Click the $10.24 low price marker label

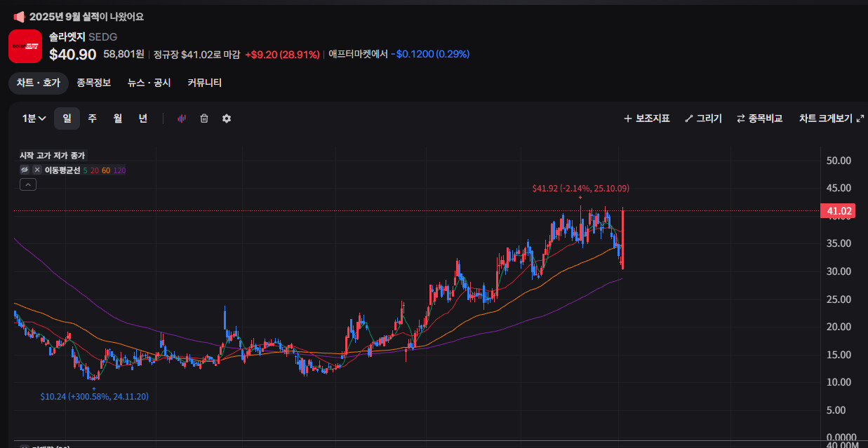point(94,396)
